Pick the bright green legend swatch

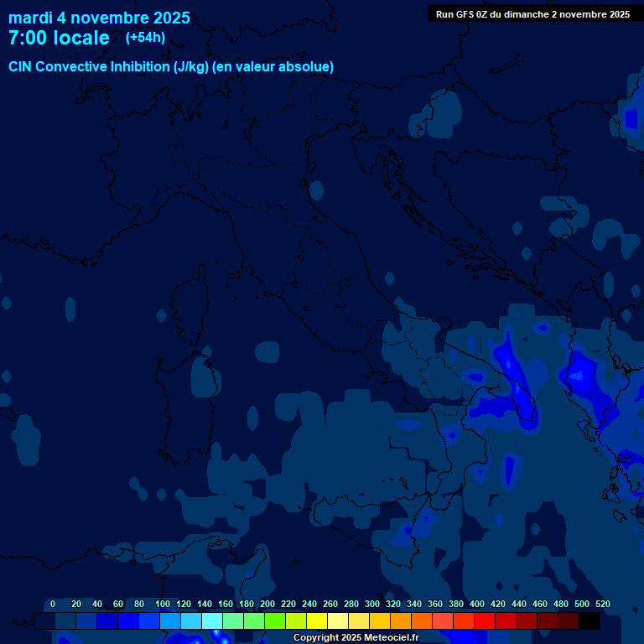coord(275,621)
